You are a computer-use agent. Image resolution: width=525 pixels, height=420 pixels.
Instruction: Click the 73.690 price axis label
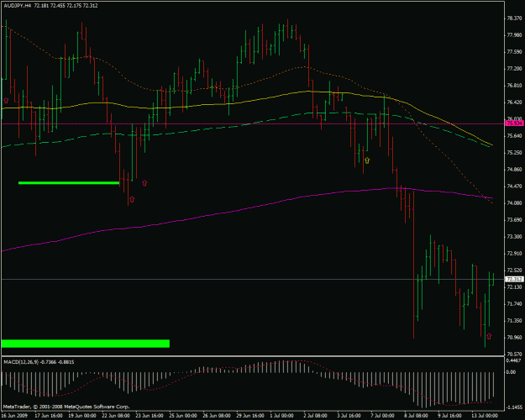click(x=515, y=220)
